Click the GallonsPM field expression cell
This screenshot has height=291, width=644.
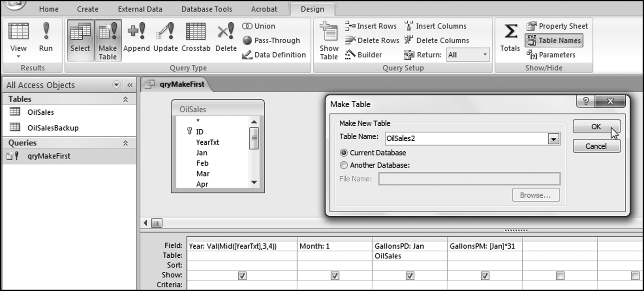pos(484,246)
